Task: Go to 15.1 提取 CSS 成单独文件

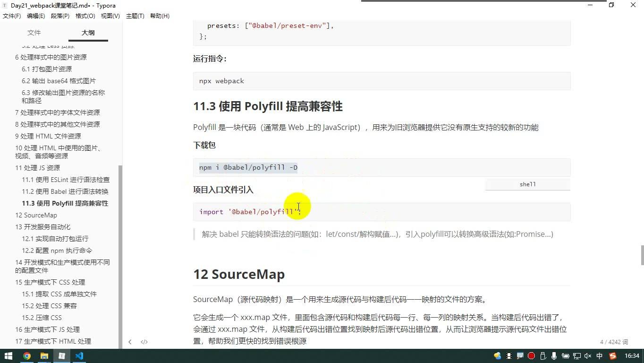Action: click(59, 294)
